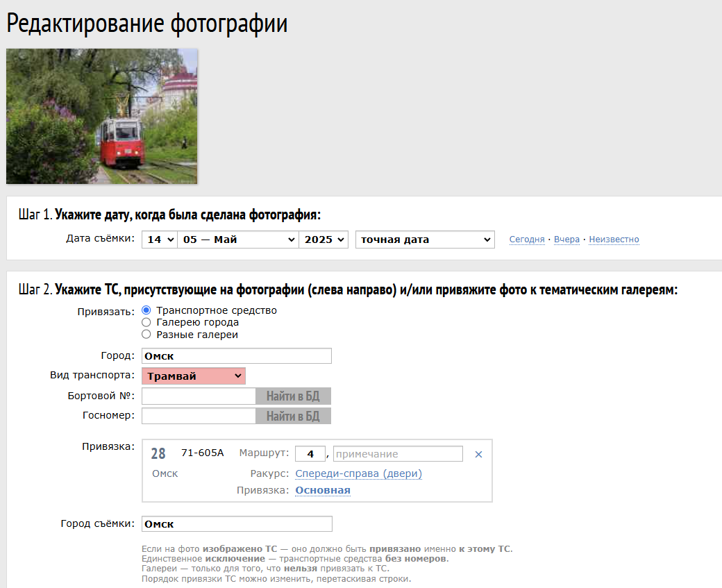Click the Омск text under vehicle number

click(165, 474)
